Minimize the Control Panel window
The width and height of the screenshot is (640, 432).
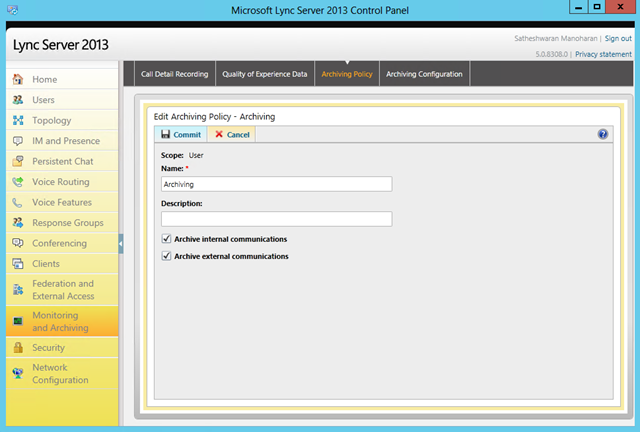pos(578,7)
